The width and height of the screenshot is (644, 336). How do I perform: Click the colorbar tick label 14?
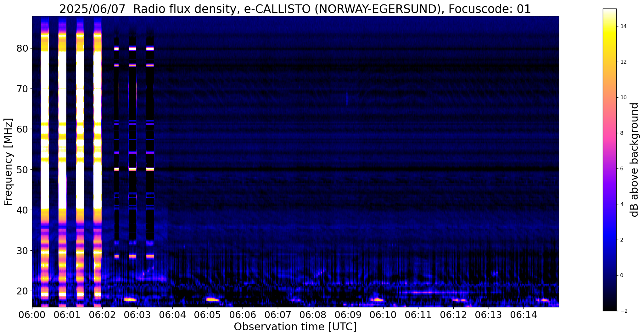coord(623,26)
